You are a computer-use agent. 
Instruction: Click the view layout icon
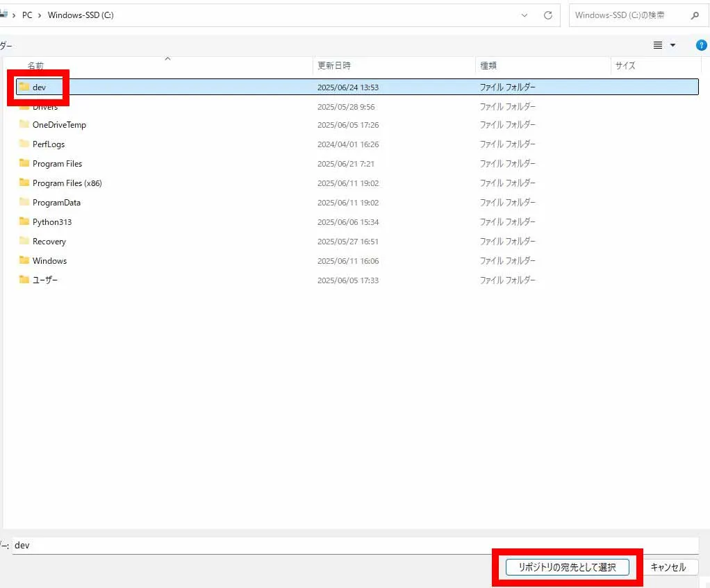coord(658,45)
